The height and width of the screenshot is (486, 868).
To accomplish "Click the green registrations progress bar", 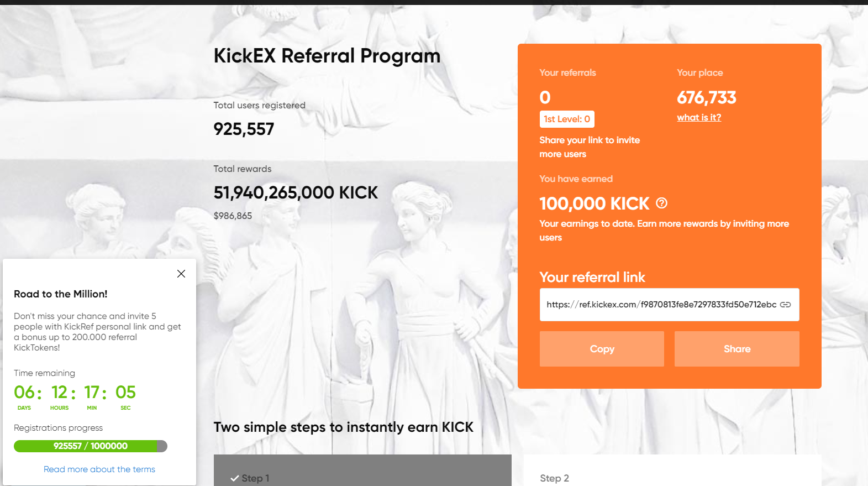I will 90,446.
